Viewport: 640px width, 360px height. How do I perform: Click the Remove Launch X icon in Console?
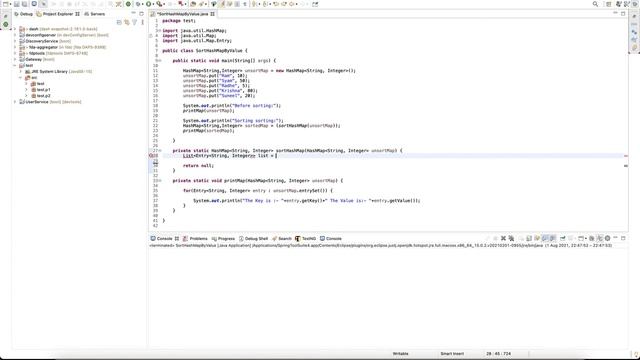click(503, 238)
